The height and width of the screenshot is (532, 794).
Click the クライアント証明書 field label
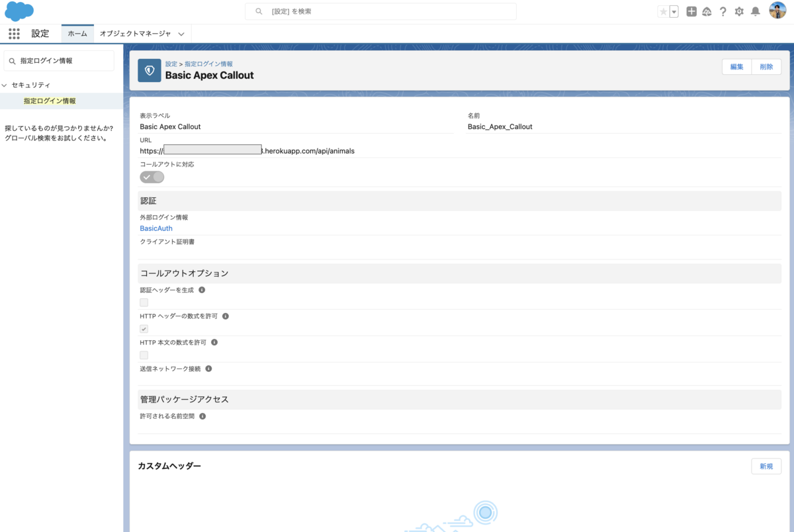pos(167,242)
